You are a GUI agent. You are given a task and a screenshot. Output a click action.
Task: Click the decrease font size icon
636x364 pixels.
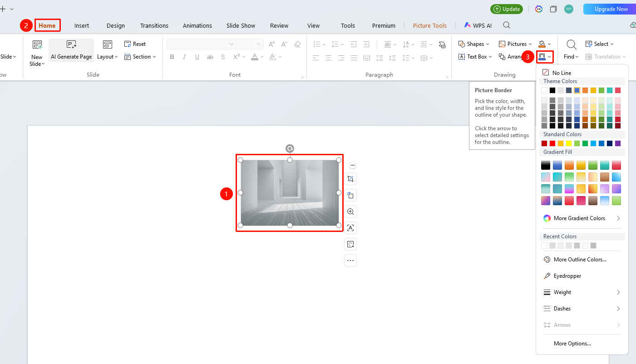click(285, 44)
